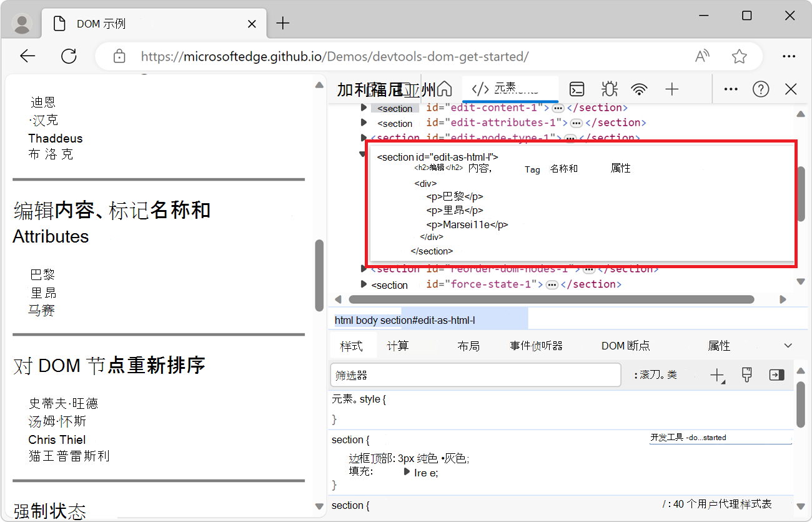This screenshot has width=812, height=522.
Task: Click Chris Thiel name on the page
Action: pos(57,439)
